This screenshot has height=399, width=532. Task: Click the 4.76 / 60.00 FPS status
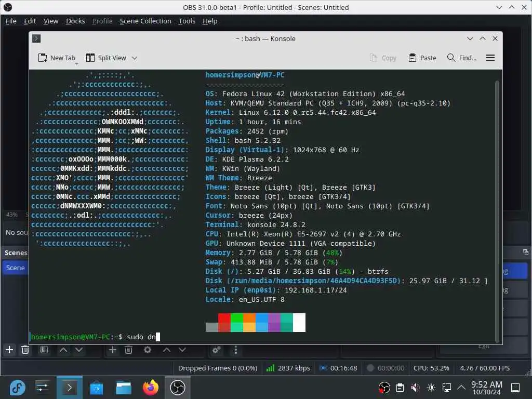coord(485,368)
